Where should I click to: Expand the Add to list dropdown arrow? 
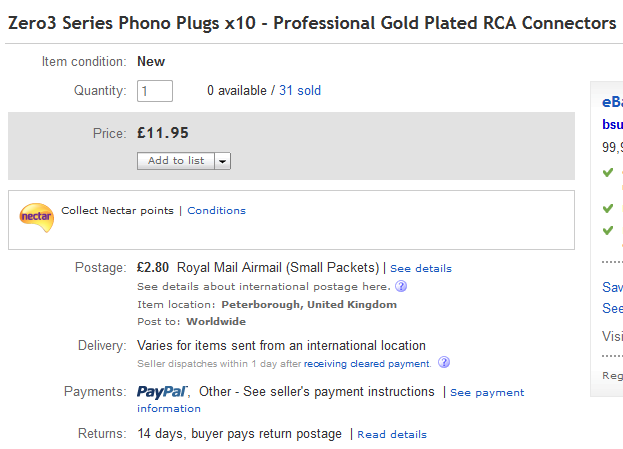click(x=222, y=161)
